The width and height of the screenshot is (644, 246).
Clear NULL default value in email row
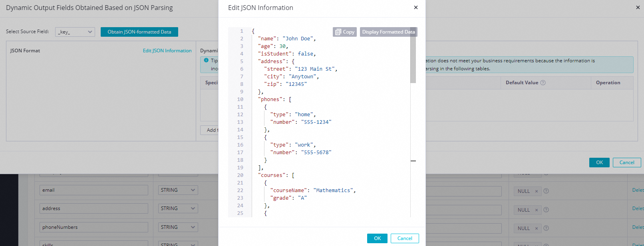537,191
